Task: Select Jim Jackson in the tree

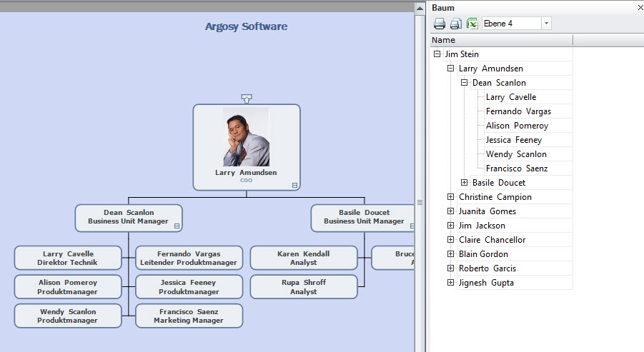Action: click(482, 226)
